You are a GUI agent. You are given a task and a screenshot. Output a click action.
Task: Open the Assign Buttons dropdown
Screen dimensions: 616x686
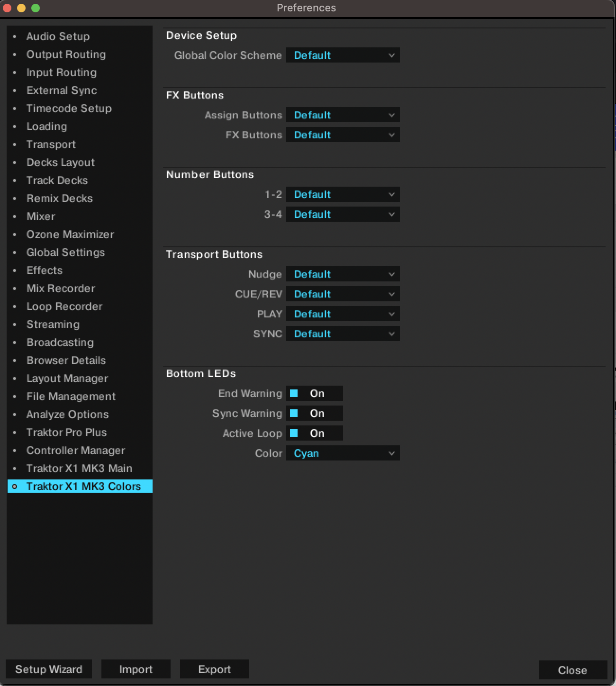(343, 115)
